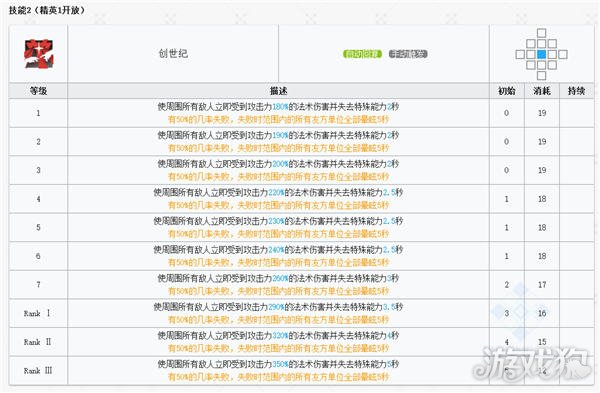Click the 初始 value 0 in level 1 row
The width and height of the screenshot is (600, 393).
tap(506, 113)
